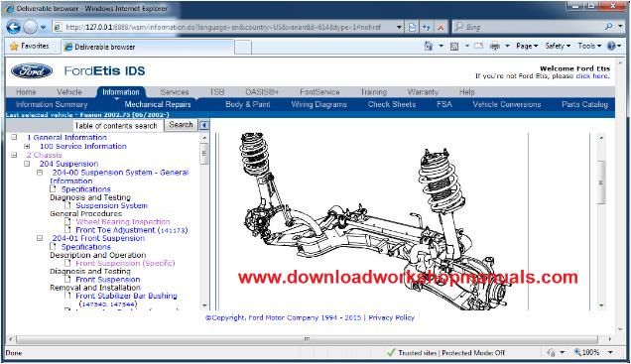Click the IE Help question mark icon
The height and width of the screenshot is (364, 631).
[x=611, y=47]
